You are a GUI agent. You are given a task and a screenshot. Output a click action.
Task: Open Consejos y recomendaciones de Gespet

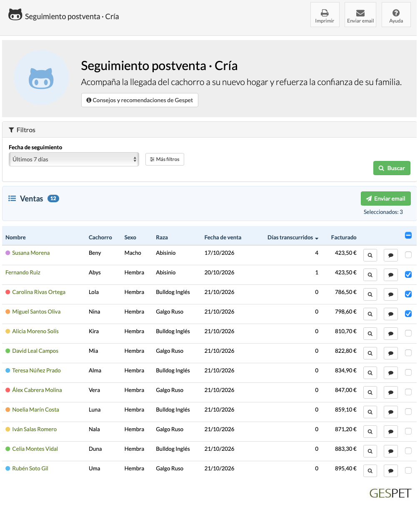pyautogui.click(x=140, y=100)
